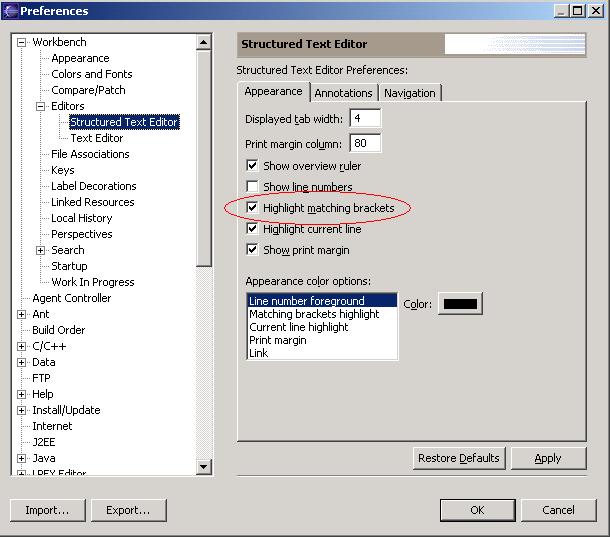Disable Highlight current line option
The width and height of the screenshot is (610, 537).
point(252,229)
